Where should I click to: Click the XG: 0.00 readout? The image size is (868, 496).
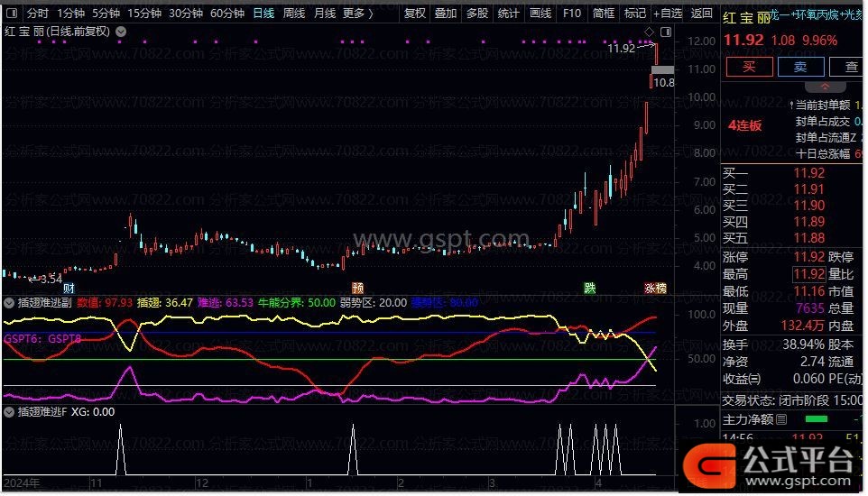tap(93, 412)
